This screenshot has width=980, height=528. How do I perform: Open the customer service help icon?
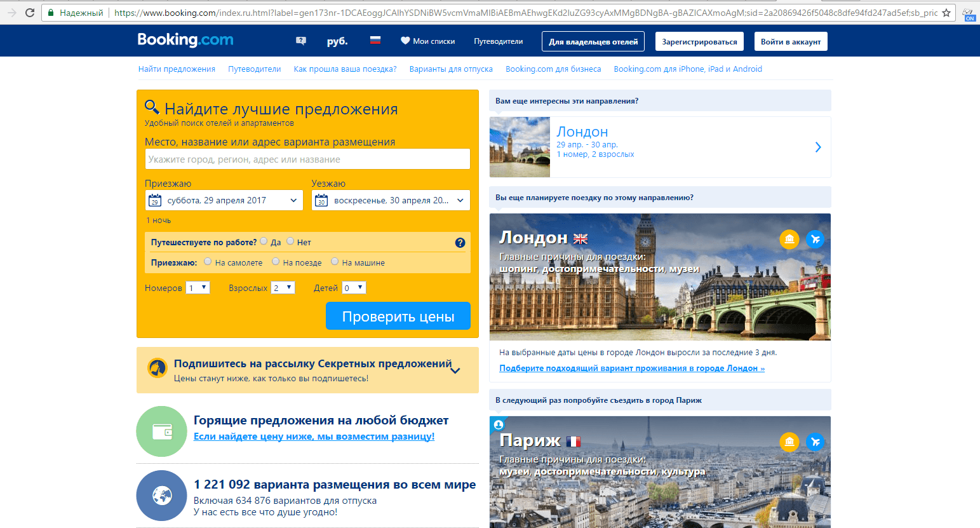click(301, 41)
